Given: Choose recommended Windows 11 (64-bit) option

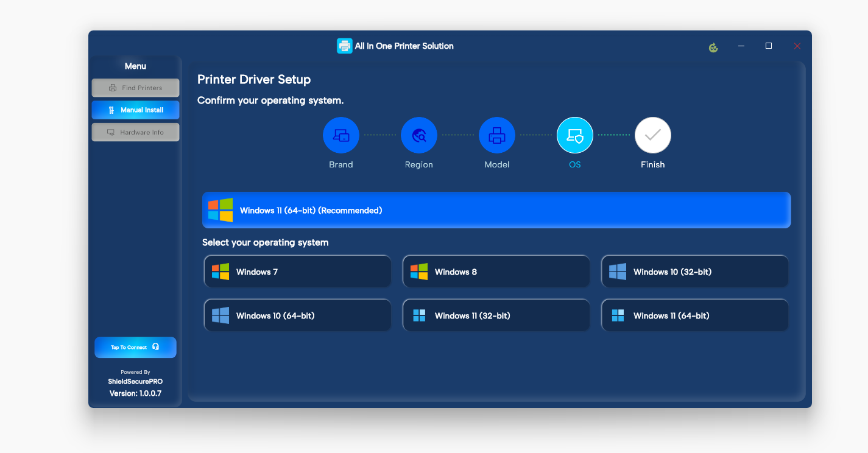Looking at the screenshot, I should [x=496, y=210].
